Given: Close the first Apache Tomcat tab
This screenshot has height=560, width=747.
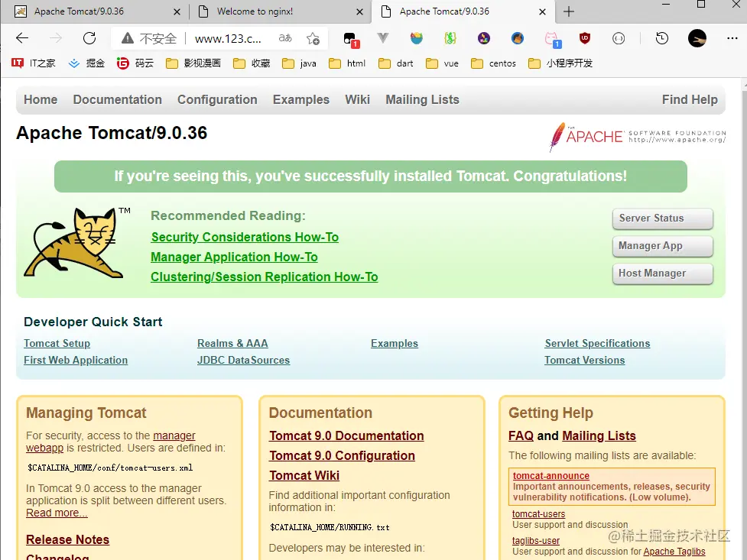Looking at the screenshot, I should [x=177, y=12].
